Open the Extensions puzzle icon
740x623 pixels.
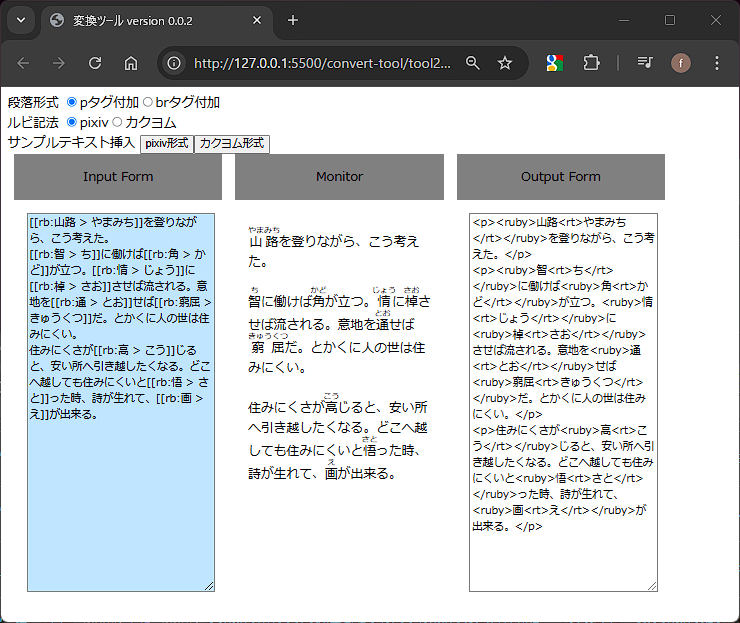pos(591,63)
